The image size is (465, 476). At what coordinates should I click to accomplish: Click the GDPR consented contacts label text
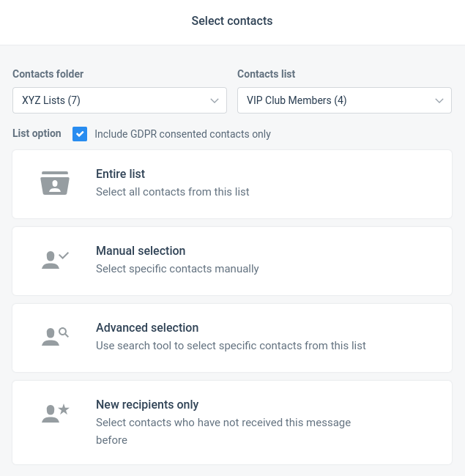[x=183, y=134]
